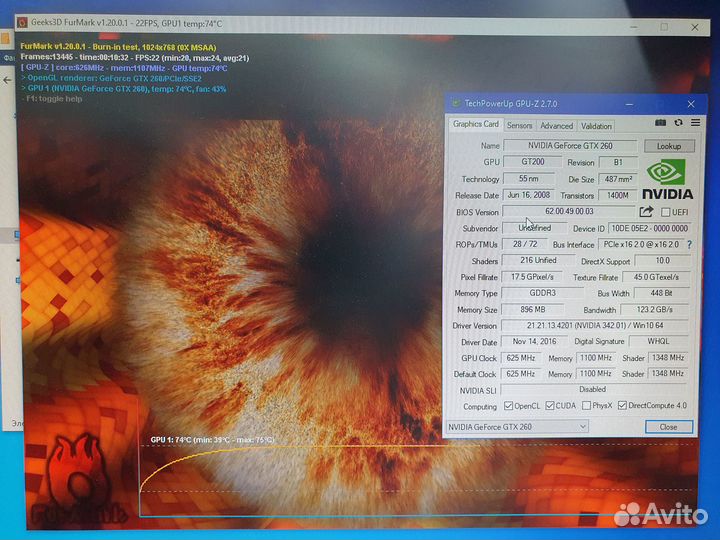Click the GPU 1: 74°C temperature graph label

(x=212, y=440)
